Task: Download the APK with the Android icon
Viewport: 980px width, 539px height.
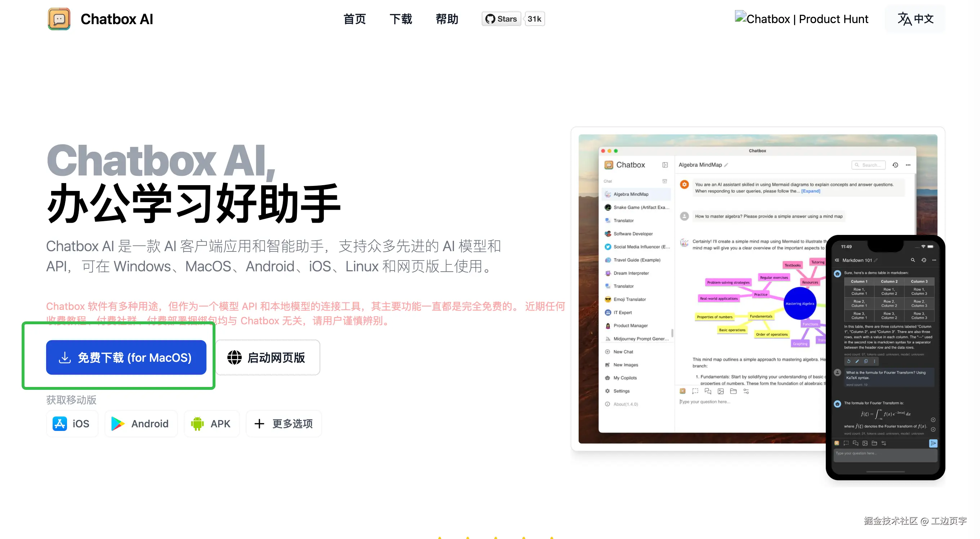Action: tap(212, 423)
